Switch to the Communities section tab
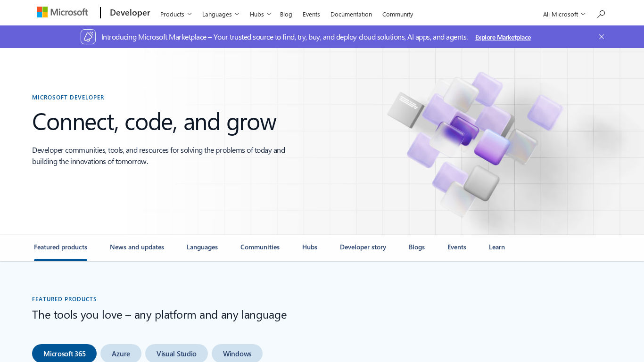This screenshot has width=644, height=362. (260, 247)
